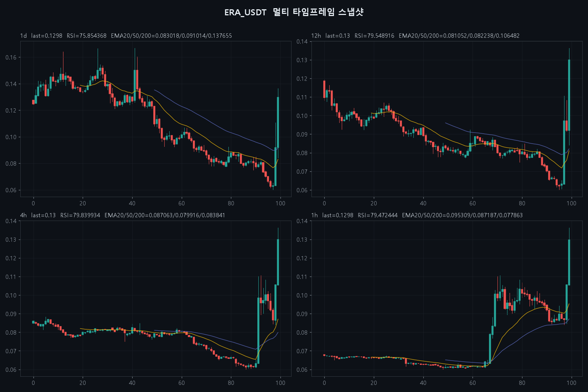
Task: Click the tall final green candle on 12h chart
Action: [569, 95]
